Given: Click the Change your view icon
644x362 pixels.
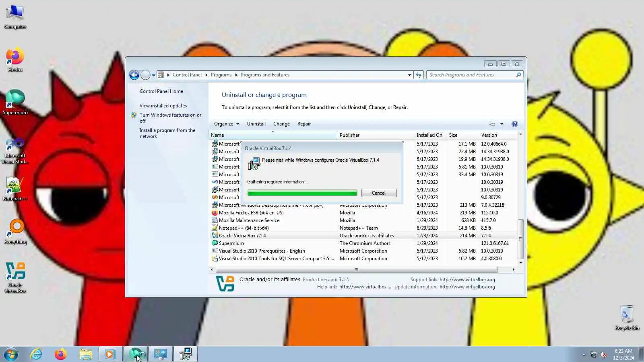Looking at the screenshot, I should [492, 124].
